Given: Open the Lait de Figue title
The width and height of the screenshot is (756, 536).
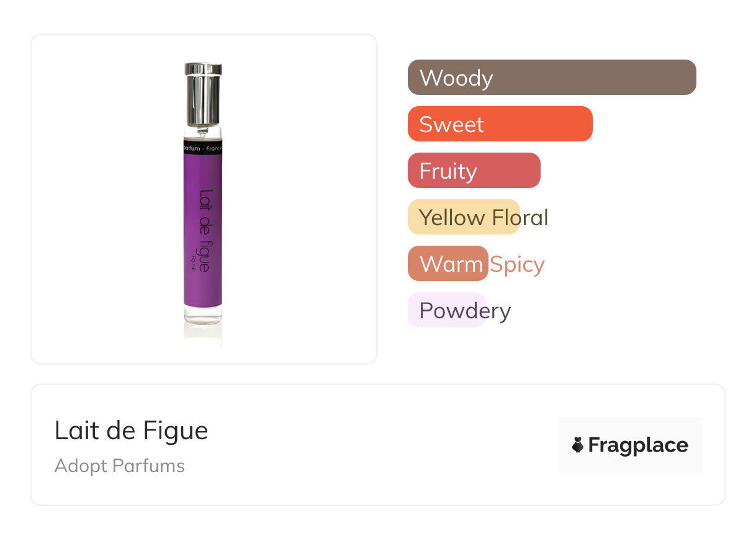Looking at the screenshot, I should point(131,431).
